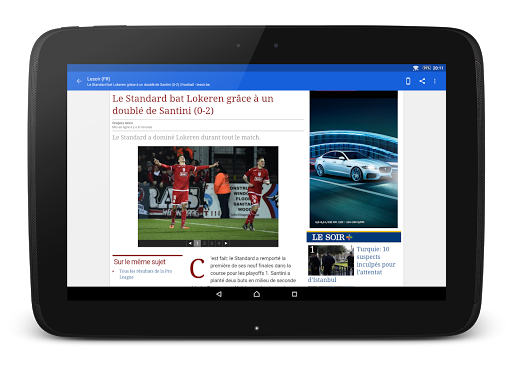Click 'Le Standard a dominé Lokeren' subtitle

pos(186,137)
